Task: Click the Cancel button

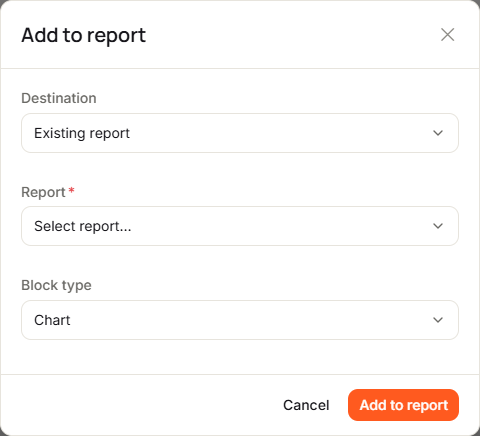Action: tap(306, 405)
